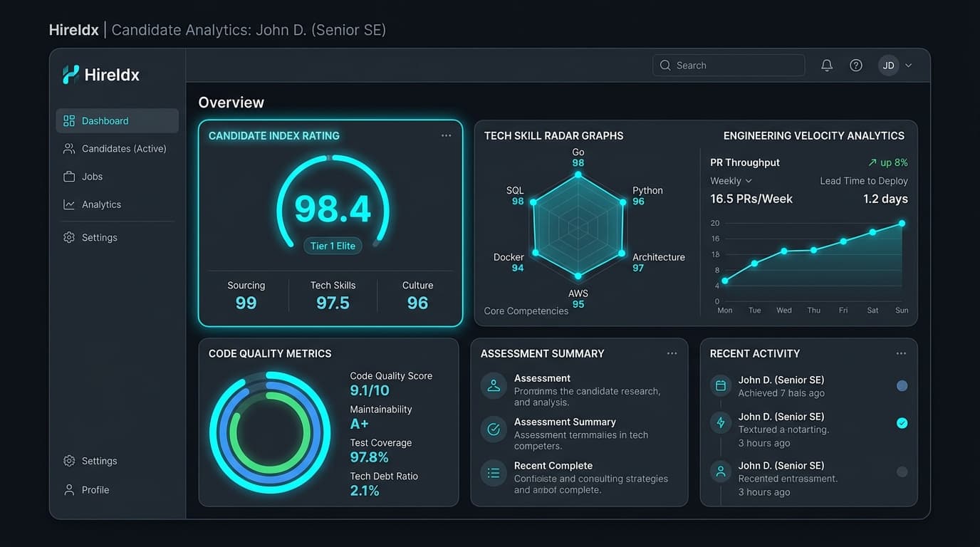Click the person icon beside Recented entrassment

coord(721,472)
